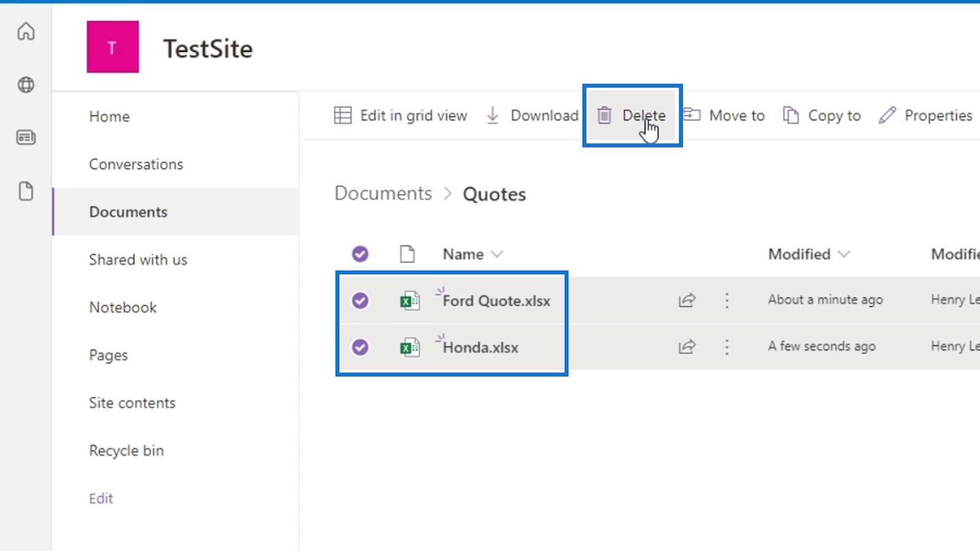
Task: Click the Move to folder icon
Action: click(x=692, y=114)
